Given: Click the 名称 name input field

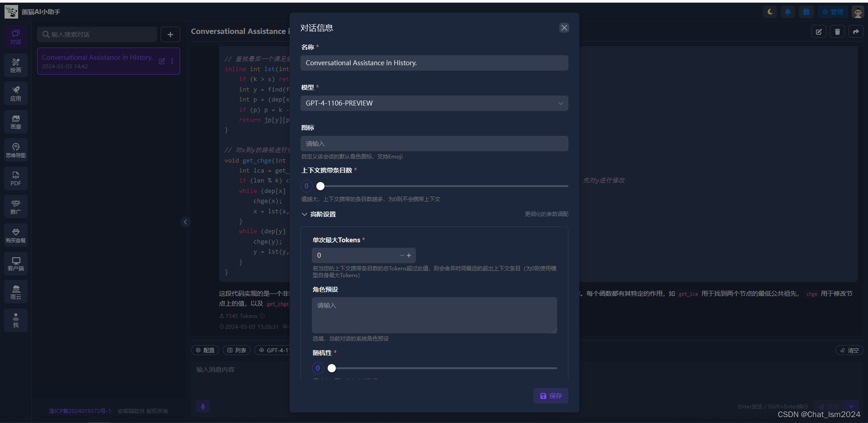Looking at the screenshot, I should tap(434, 63).
